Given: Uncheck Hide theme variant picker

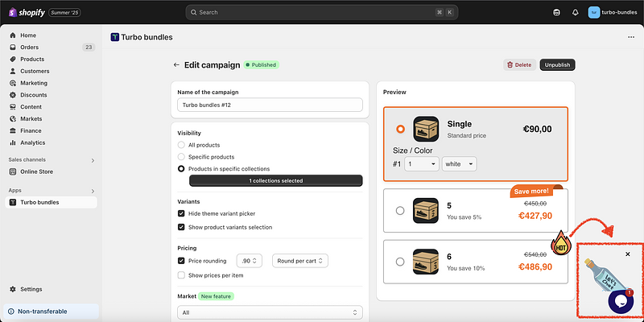Looking at the screenshot, I should click(x=181, y=213).
